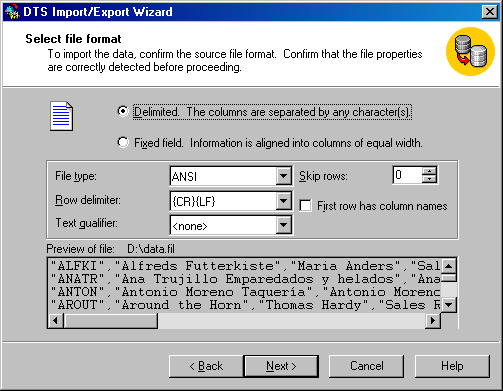Open the File type ANSI dropdown

283,176
